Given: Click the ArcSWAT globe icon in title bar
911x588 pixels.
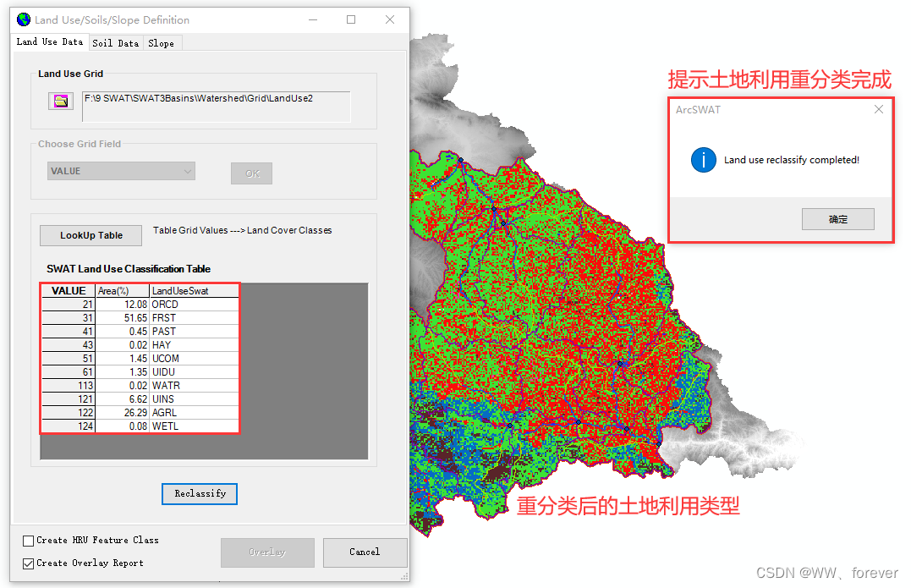Looking at the screenshot, I should coord(23,19).
